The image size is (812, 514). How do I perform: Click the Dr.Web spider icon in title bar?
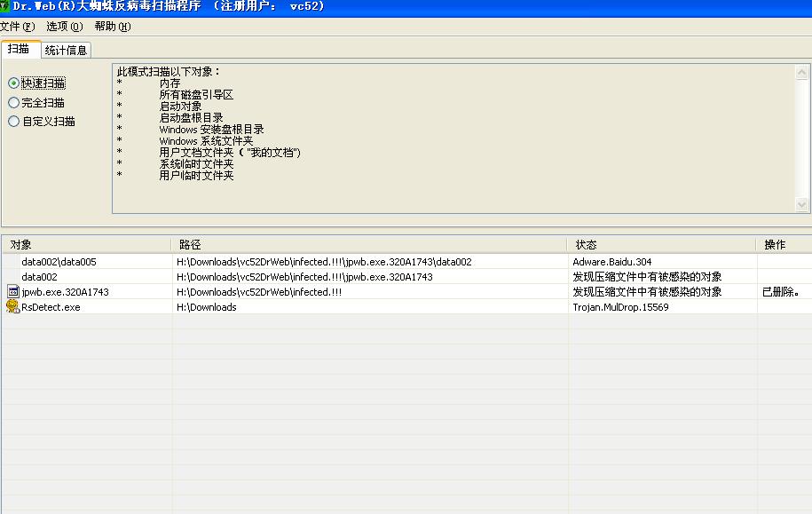pos(4,6)
